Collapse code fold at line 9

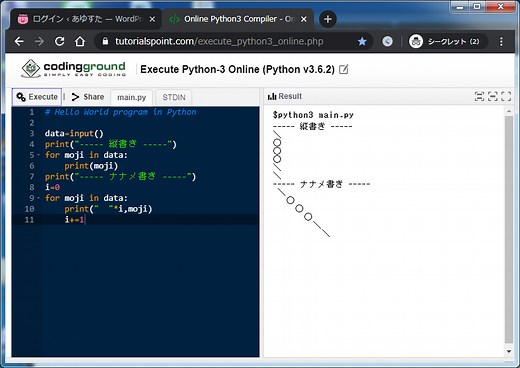coord(38,198)
